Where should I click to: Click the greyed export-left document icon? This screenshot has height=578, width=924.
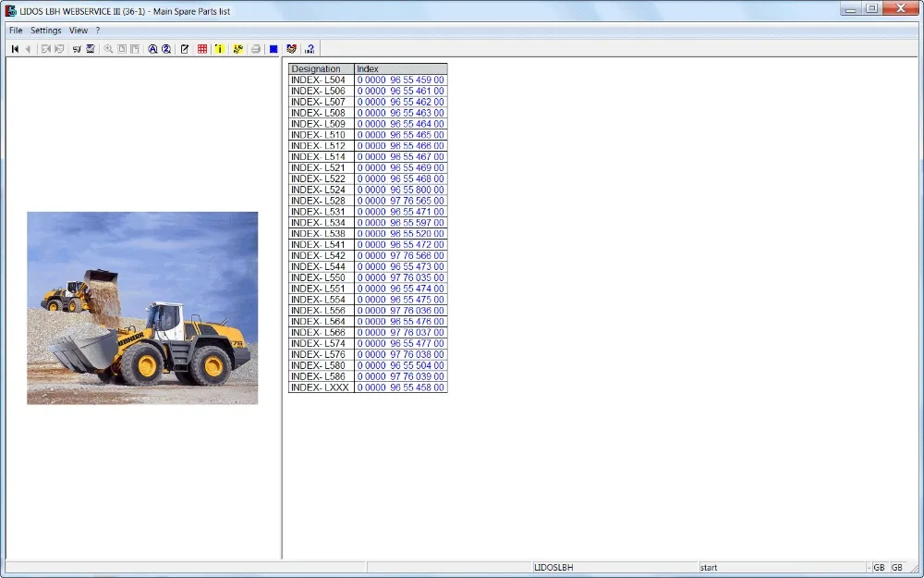45,49
